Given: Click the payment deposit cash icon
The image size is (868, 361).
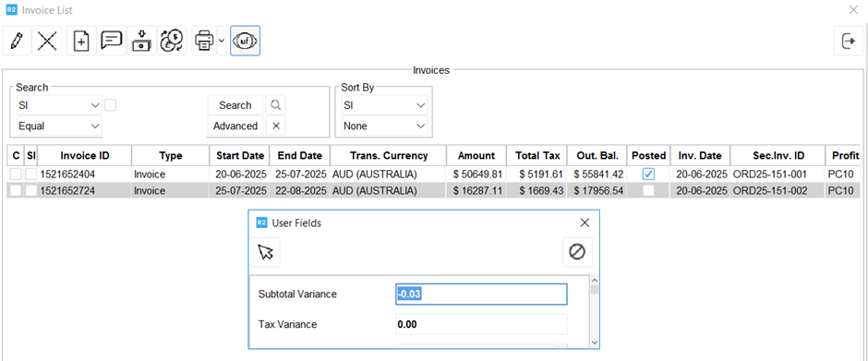Looking at the screenshot, I should [141, 41].
